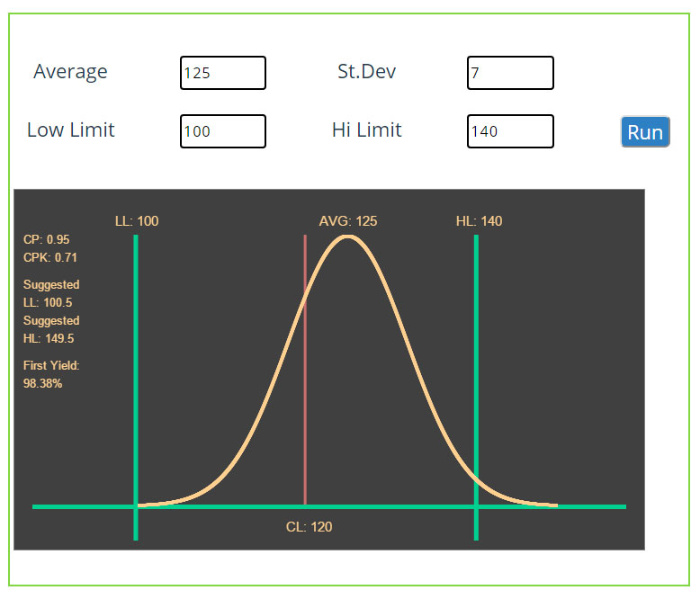Click the suggested 'LL: 100.5' value
This screenshot has width=700, height=599.
click(48, 302)
